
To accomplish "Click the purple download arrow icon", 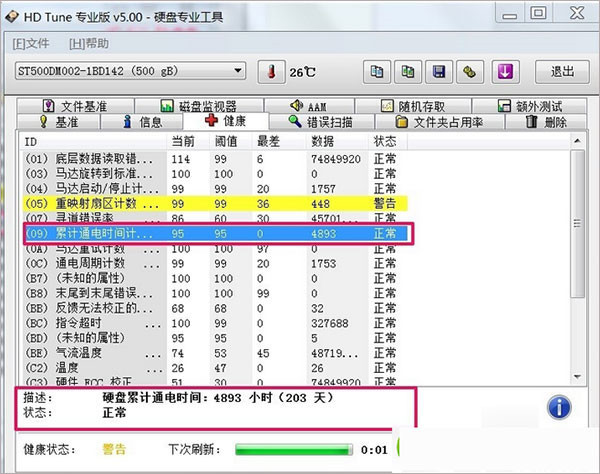I will [505, 72].
